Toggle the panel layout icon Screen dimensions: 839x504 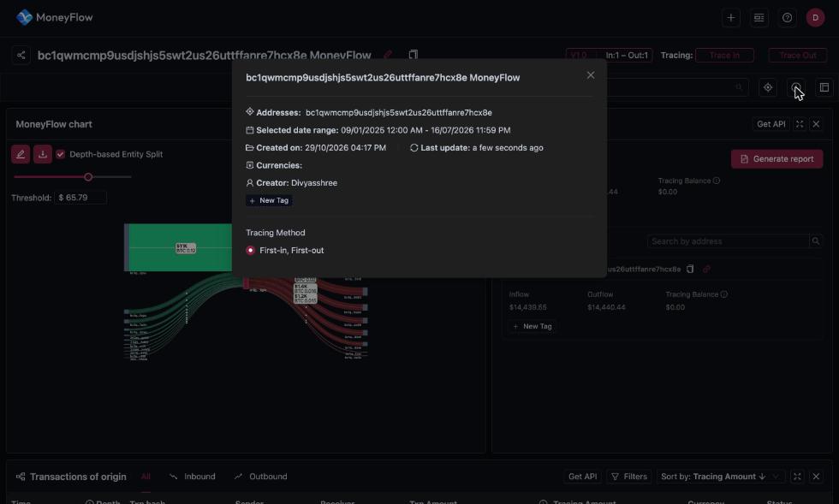(x=824, y=87)
